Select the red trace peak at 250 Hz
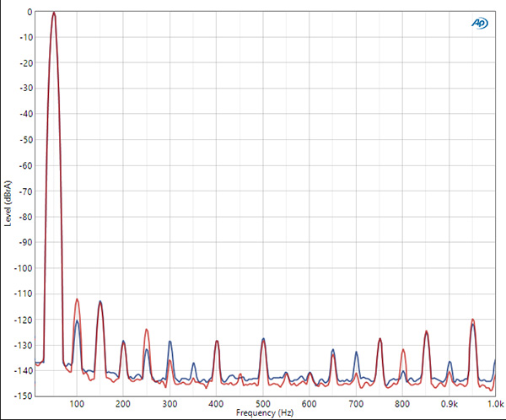This screenshot has height=420, width=506. [147, 330]
